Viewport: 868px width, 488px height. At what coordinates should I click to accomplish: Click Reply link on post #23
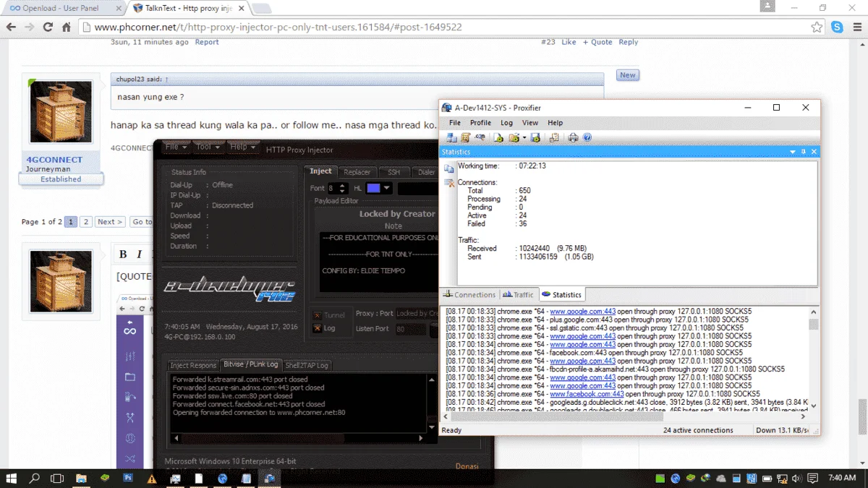(629, 42)
